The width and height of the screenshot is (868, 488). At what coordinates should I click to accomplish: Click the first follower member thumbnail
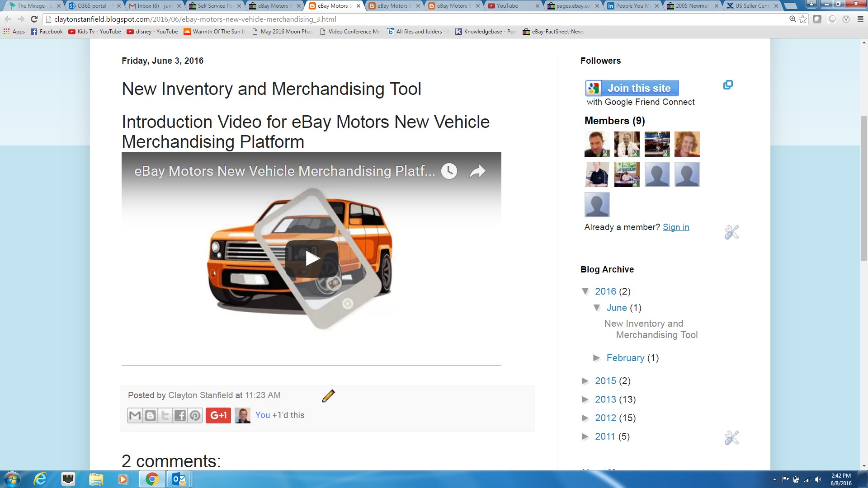click(x=597, y=144)
